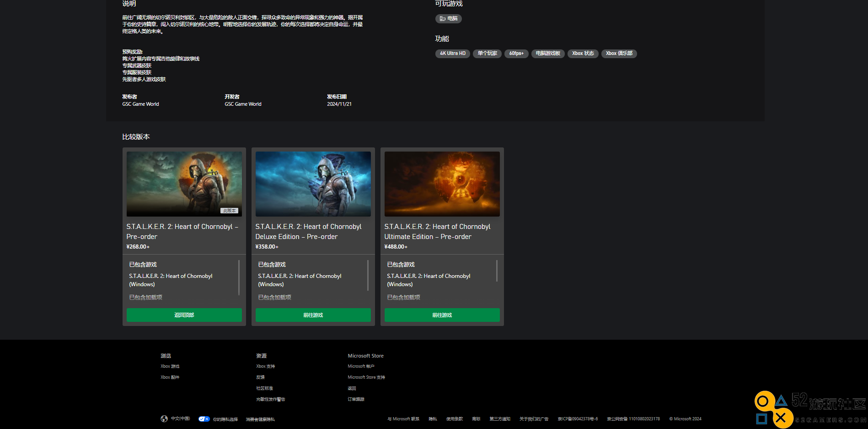Open the 第三方通知 footer link
This screenshot has height=429, width=868.
[500, 419]
